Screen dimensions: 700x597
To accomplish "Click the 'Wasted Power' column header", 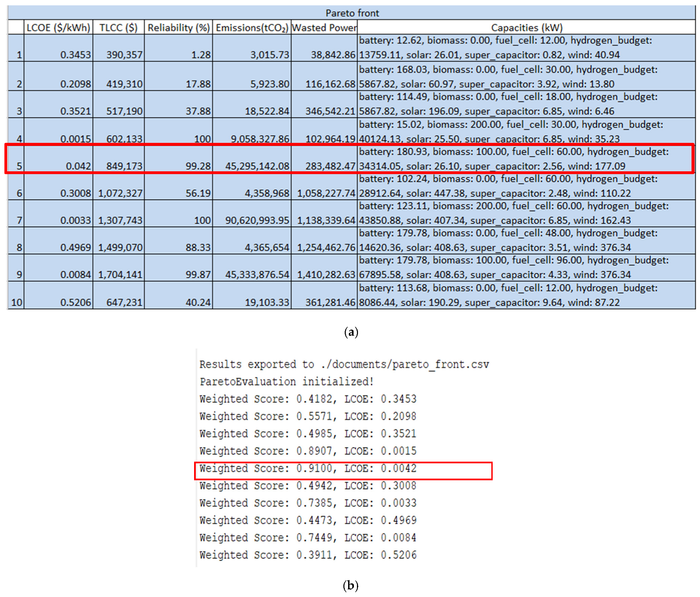I will coord(324,27).
